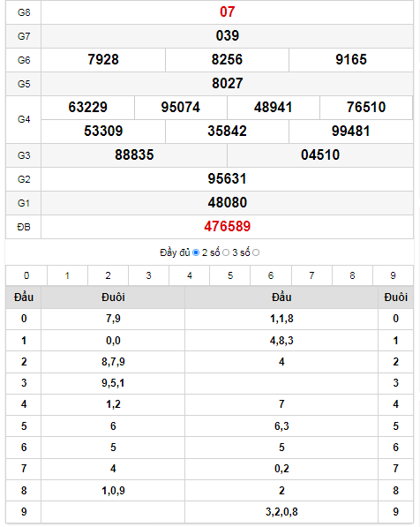Select the '3 số' radio option
The image size is (420, 527).
(256, 252)
